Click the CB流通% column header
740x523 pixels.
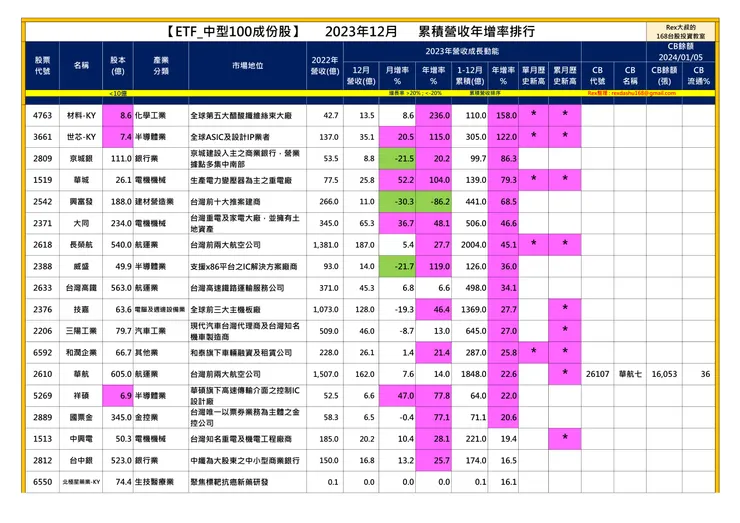tap(698, 76)
